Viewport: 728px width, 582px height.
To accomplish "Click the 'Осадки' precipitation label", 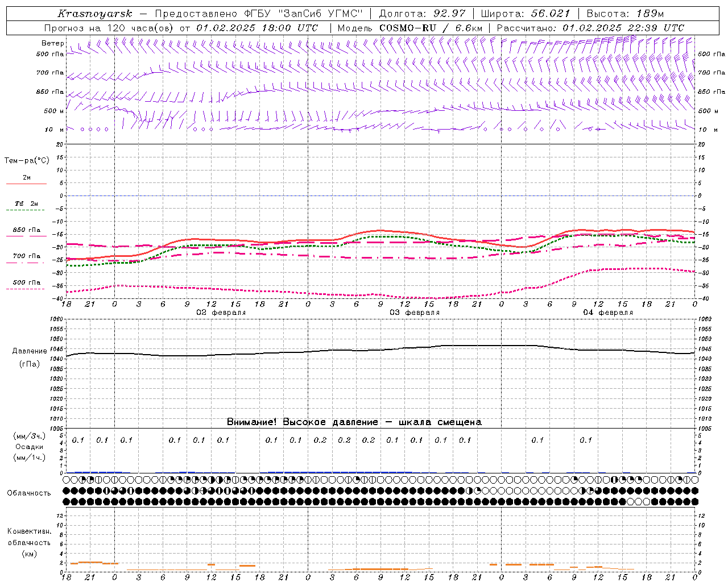I will (30, 447).
